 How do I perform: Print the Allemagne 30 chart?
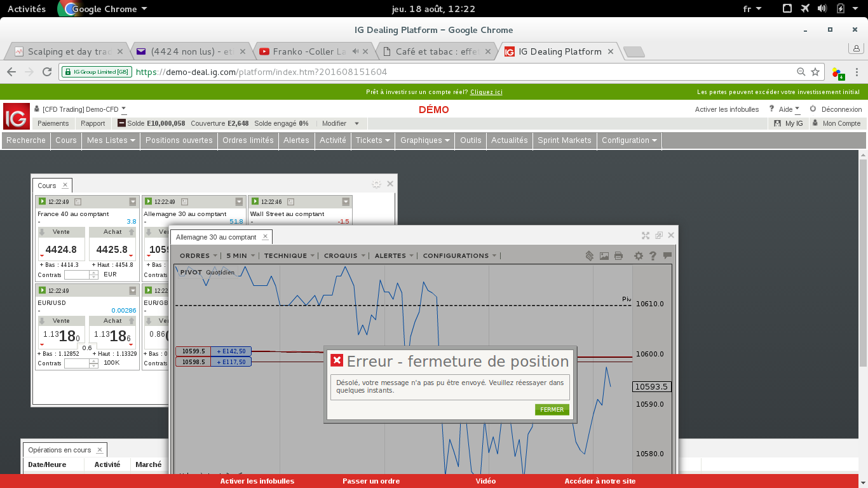coord(618,255)
